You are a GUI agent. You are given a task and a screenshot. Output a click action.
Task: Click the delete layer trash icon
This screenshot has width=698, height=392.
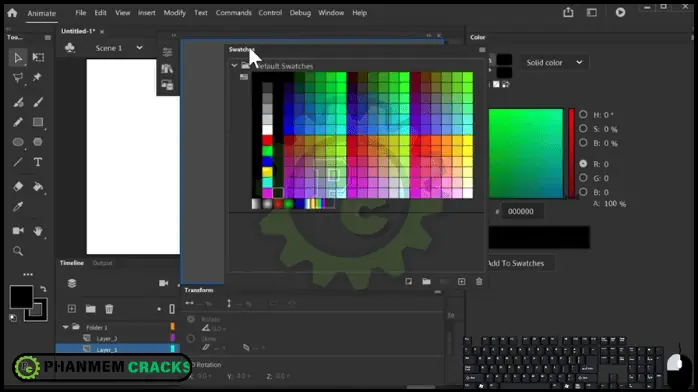pyautogui.click(x=109, y=309)
